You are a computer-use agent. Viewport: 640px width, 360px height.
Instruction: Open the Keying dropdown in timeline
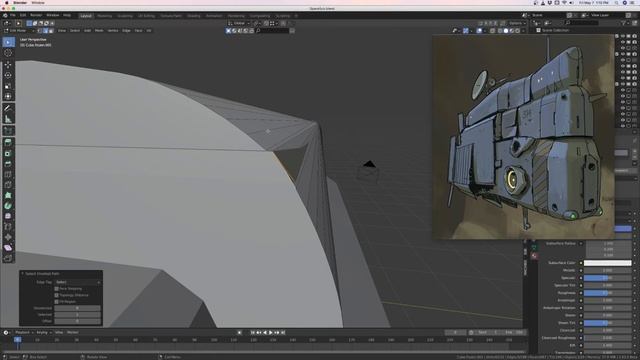click(x=43, y=333)
